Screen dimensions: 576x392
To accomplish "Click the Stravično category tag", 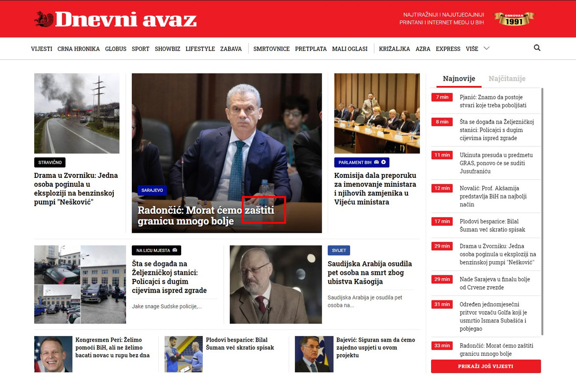I will pos(50,162).
